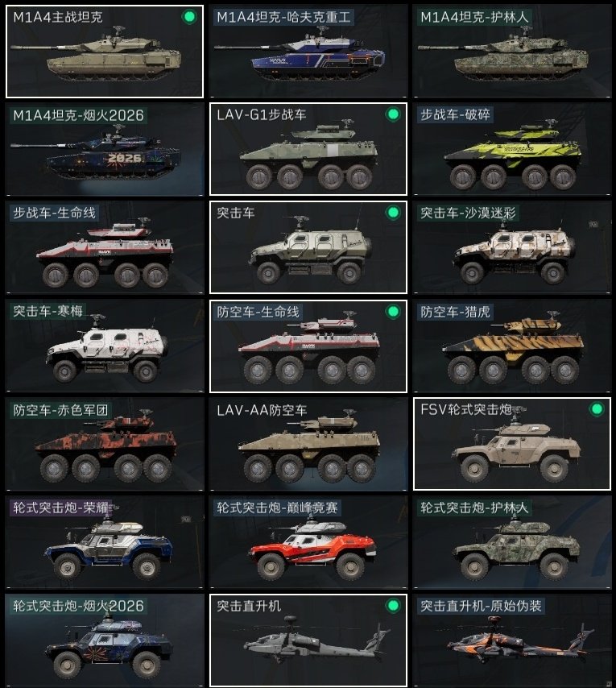This screenshot has height=688, width=616.
Task: Select the 步战车-生命线 skin card
Action: pos(105,247)
